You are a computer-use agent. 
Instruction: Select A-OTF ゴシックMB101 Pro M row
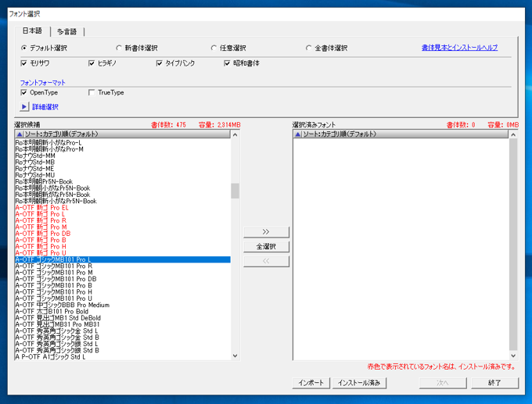pyautogui.click(x=123, y=272)
